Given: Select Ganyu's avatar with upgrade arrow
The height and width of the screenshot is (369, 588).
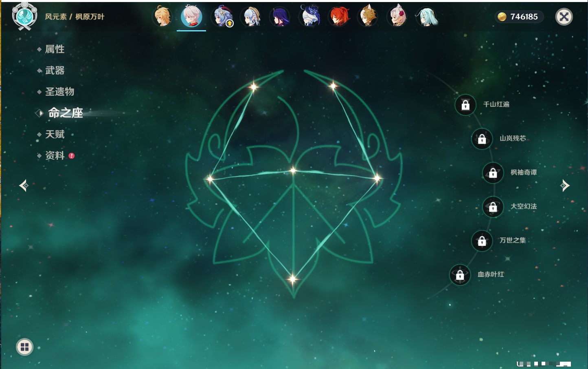Looking at the screenshot, I should pos(222,17).
